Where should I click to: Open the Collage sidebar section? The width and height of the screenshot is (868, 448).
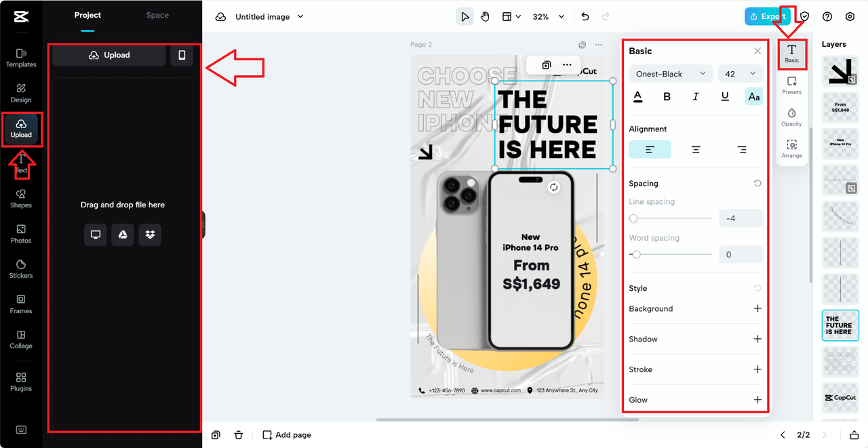pyautogui.click(x=21, y=340)
